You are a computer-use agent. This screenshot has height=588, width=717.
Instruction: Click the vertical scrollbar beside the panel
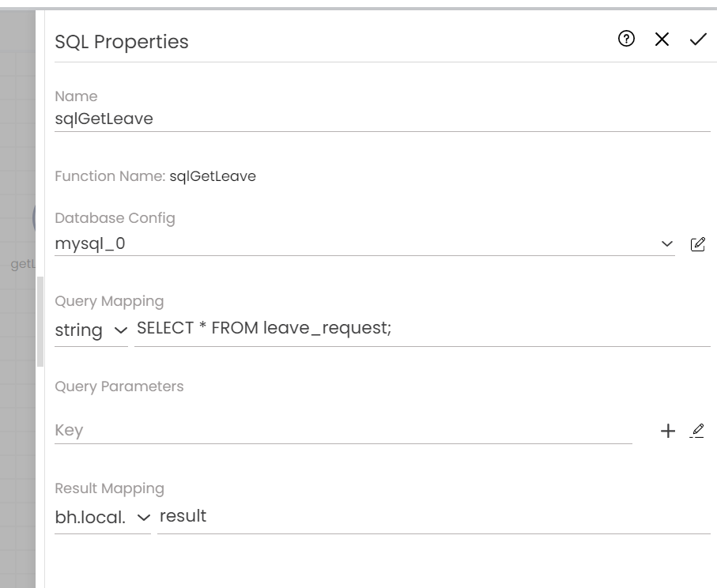(40, 321)
